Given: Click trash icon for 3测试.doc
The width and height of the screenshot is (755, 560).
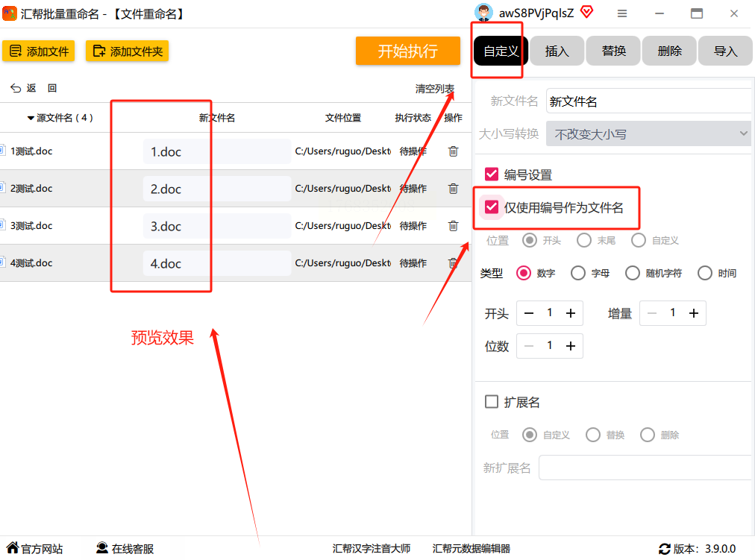Looking at the screenshot, I should (453, 226).
